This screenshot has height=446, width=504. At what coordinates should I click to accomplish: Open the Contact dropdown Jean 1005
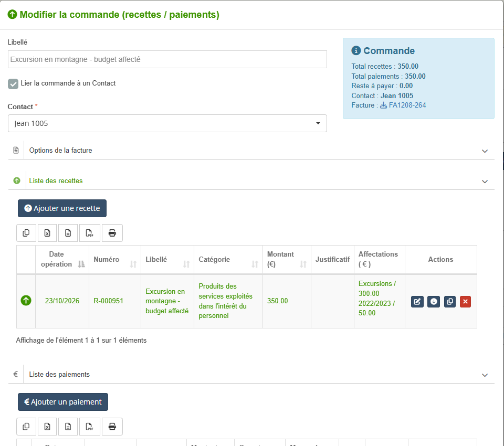click(x=167, y=123)
